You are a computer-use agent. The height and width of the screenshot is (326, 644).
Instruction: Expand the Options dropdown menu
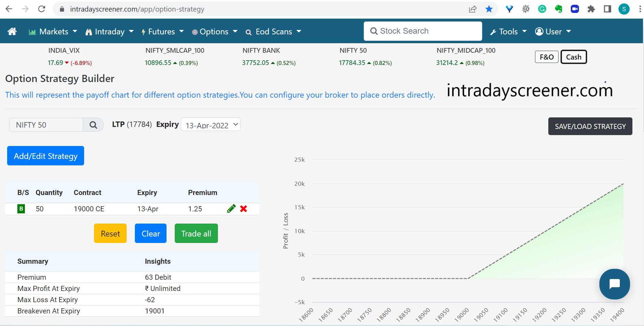point(214,31)
